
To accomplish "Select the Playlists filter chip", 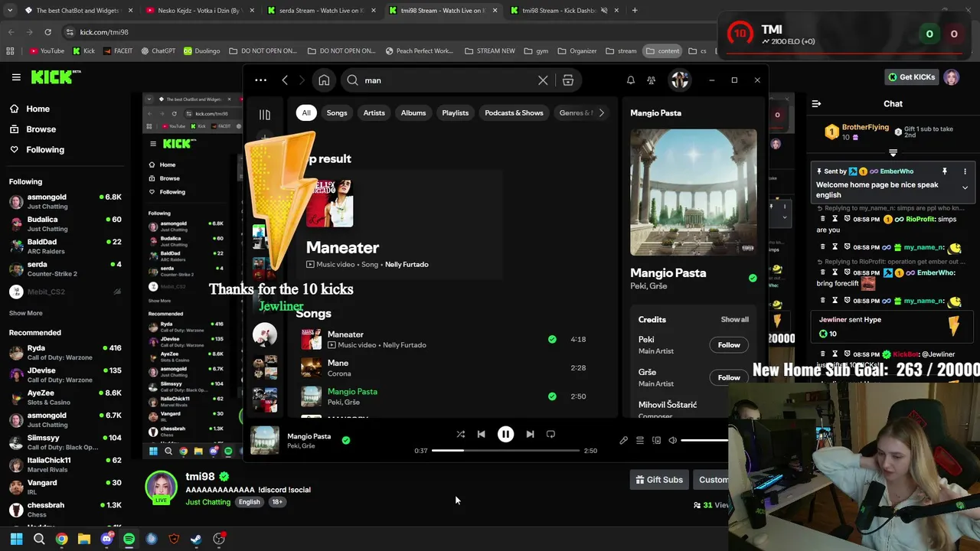I will click(455, 112).
